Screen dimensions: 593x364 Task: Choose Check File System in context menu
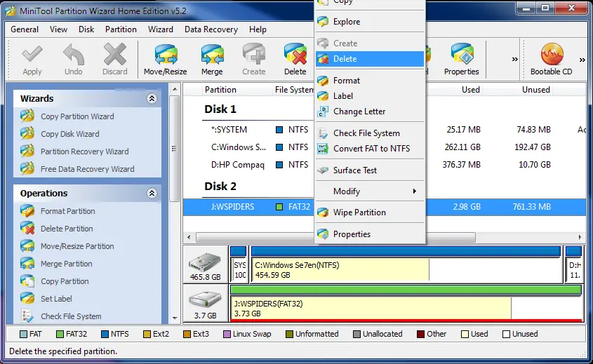click(x=370, y=133)
